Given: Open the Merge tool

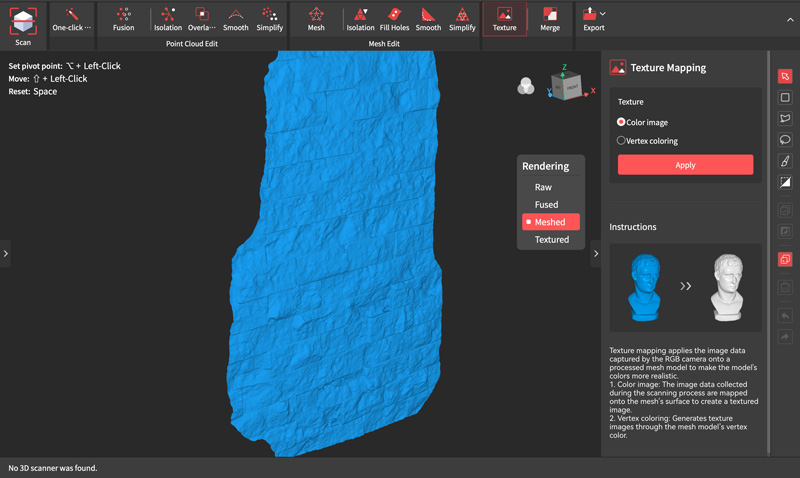Looking at the screenshot, I should pos(550,19).
